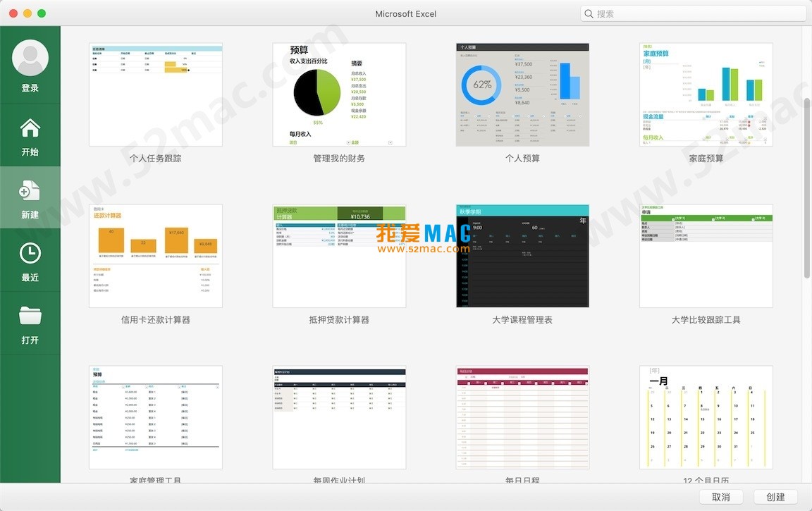Select the 信用卡还款计算器 template thumbnail

156,256
